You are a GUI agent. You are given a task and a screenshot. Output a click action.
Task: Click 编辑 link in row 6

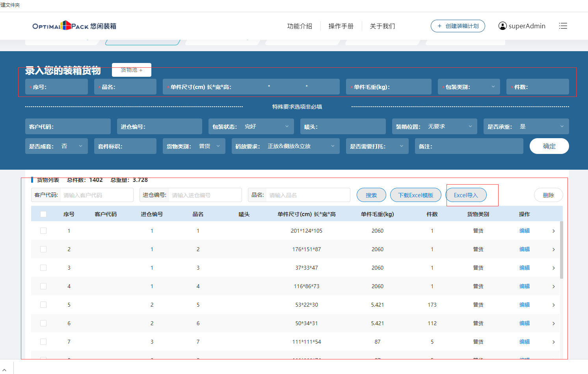click(x=525, y=323)
